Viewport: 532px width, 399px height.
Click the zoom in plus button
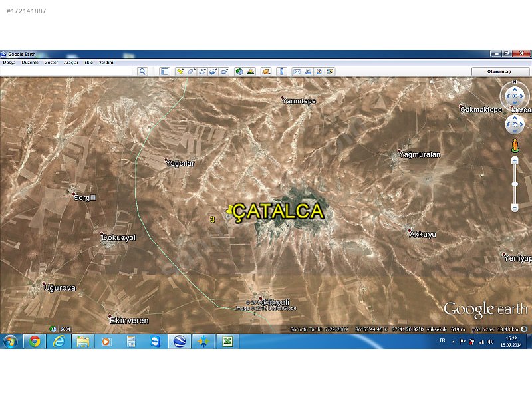click(515, 160)
